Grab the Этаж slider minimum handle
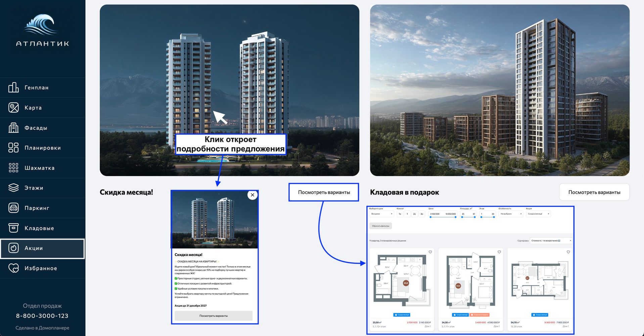This screenshot has height=336, width=644. 481,217
